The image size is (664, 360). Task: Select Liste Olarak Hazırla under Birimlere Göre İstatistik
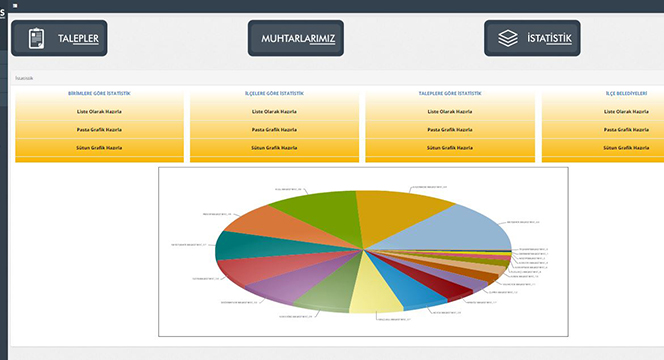click(x=100, y=111)
